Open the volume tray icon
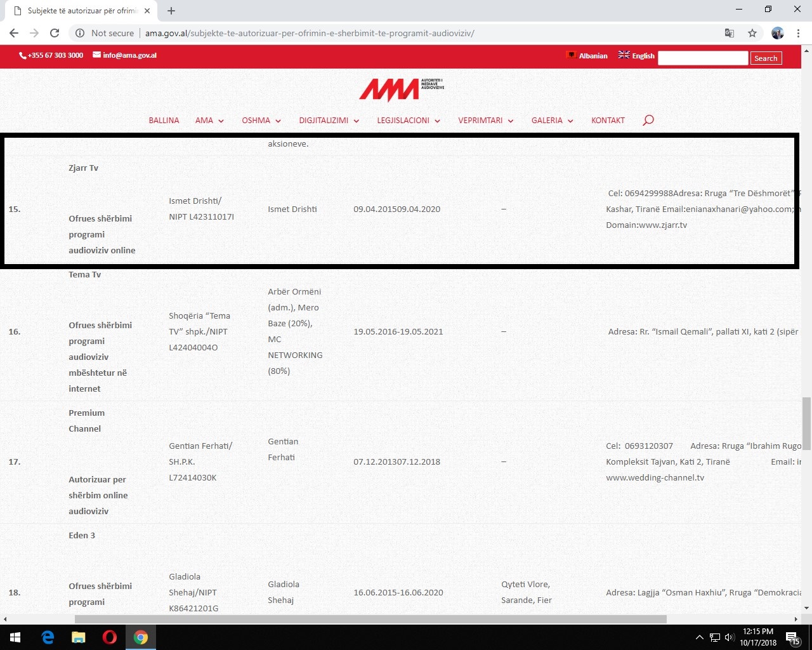 [729, 638]
